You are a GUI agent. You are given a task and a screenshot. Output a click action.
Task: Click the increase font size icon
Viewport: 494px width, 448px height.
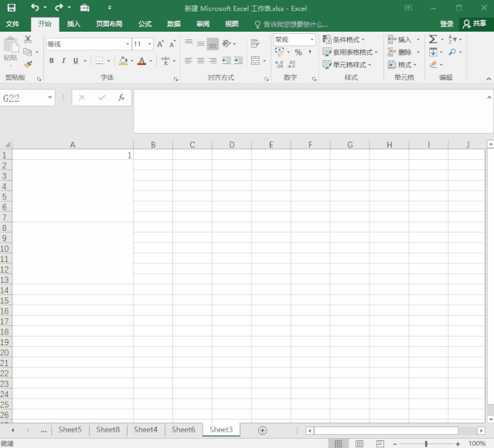(161, 44)
